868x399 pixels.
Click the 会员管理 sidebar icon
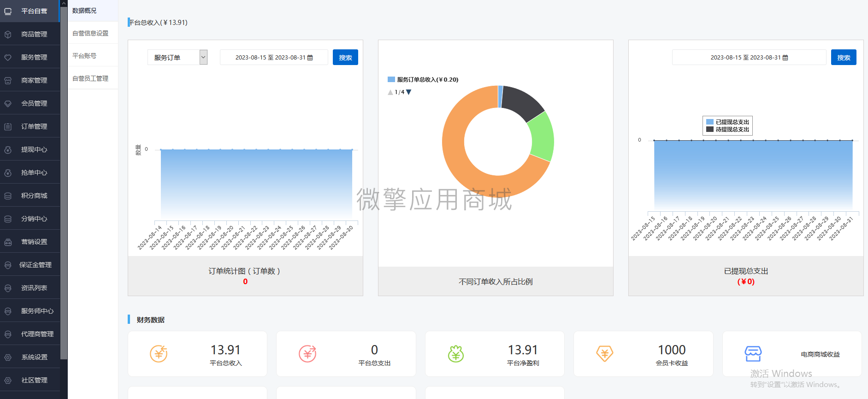pyautogui.click(x=8, y=103)
